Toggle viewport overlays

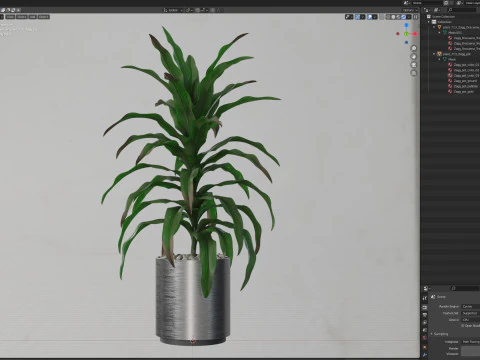click(370, 17)
